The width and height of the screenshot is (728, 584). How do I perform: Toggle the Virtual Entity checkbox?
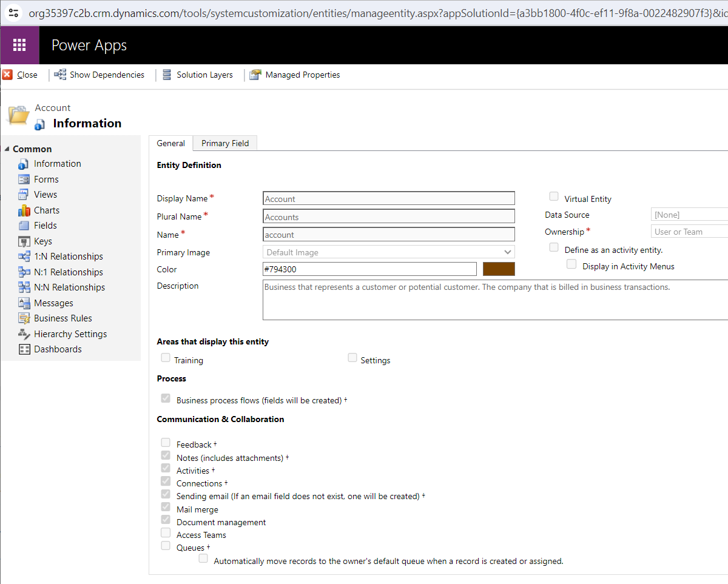click(x=554, y=196)
